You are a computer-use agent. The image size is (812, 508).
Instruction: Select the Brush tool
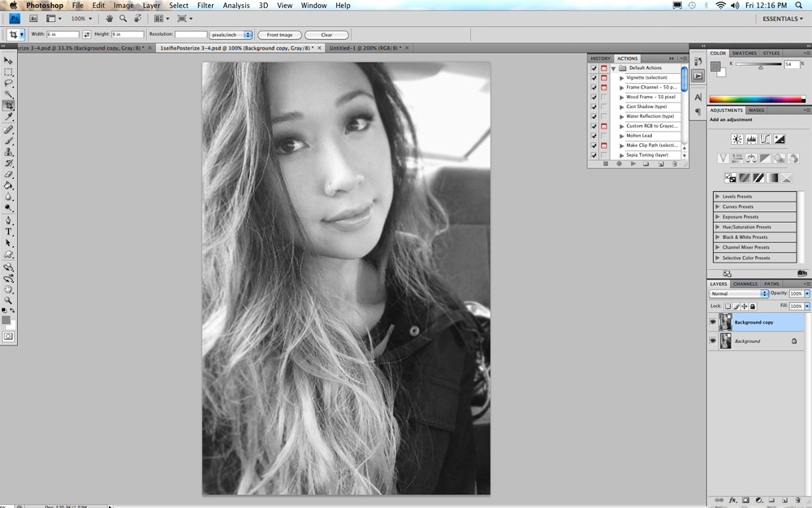pyautogui.click(x=8, y=141)
